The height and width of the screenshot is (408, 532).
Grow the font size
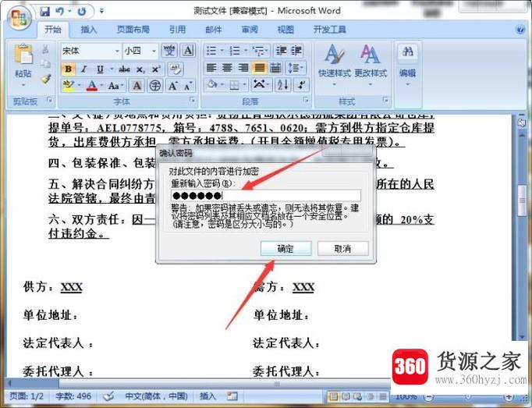172,85
